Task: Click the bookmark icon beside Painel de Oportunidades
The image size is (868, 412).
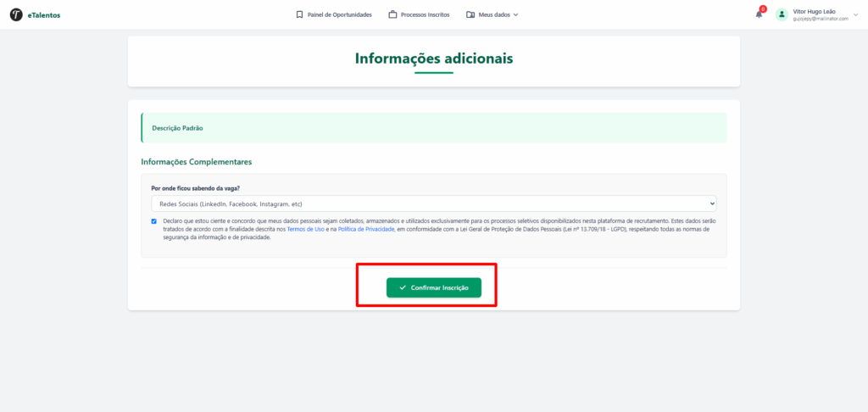Action: tap(299, 15)
